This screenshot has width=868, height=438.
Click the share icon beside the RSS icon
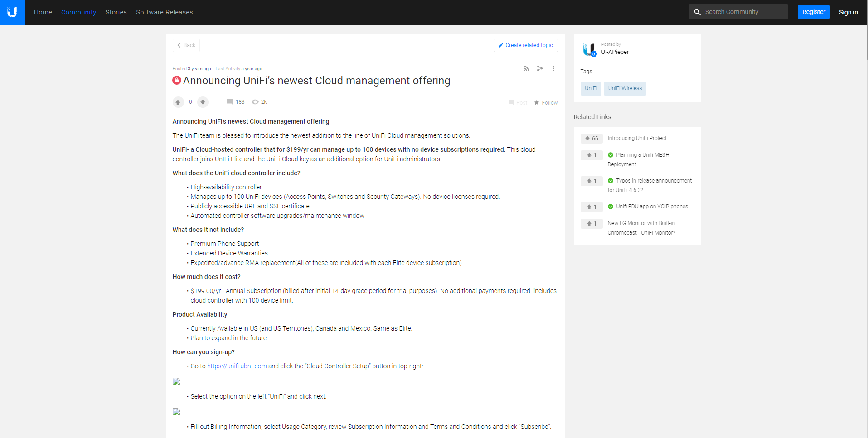tap(540, 68)
